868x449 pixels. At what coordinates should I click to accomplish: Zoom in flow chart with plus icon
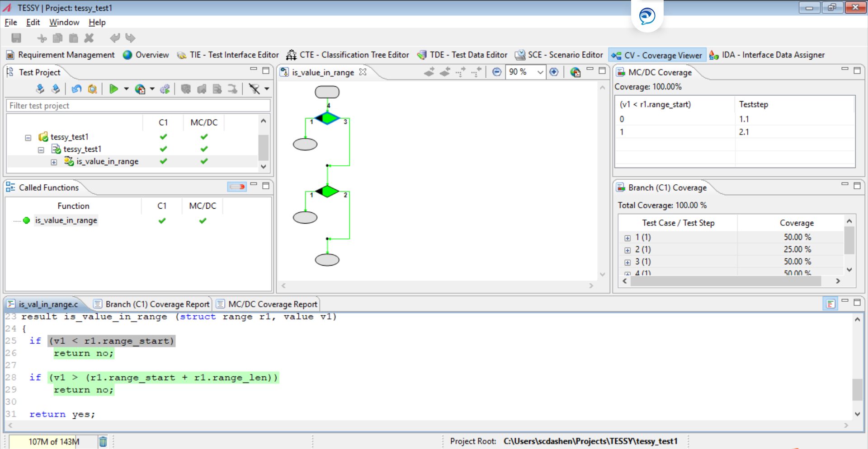(x=554, y=72)
